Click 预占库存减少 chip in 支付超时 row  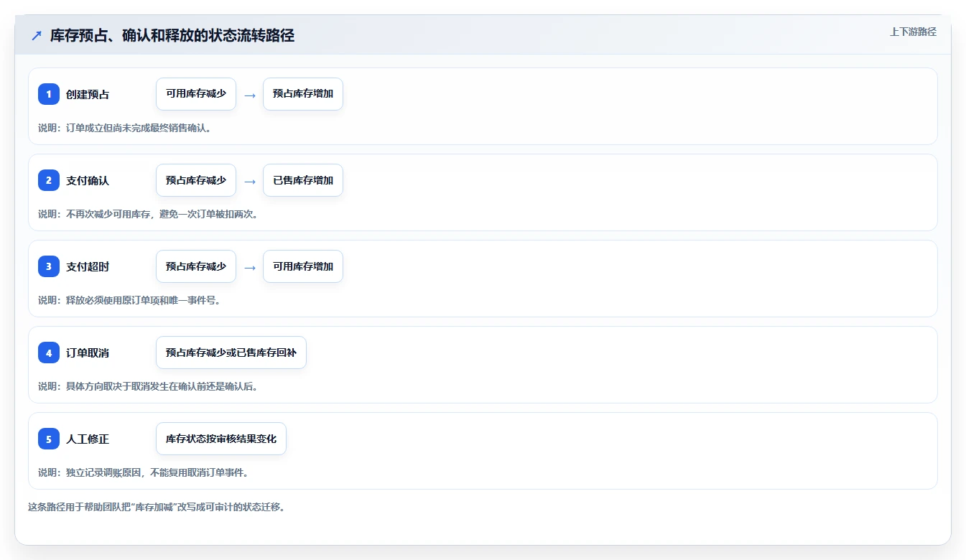point(196,266)
